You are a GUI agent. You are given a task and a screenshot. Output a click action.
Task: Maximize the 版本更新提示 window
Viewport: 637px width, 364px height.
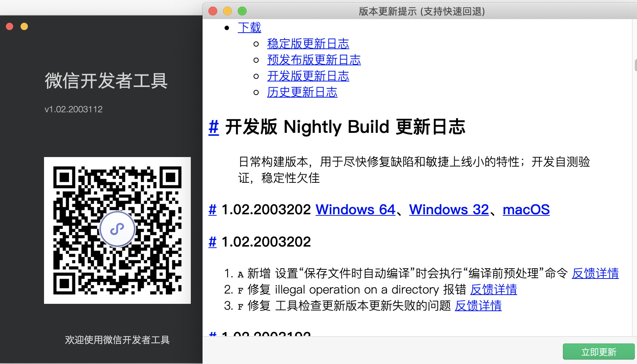coord(242,11)
